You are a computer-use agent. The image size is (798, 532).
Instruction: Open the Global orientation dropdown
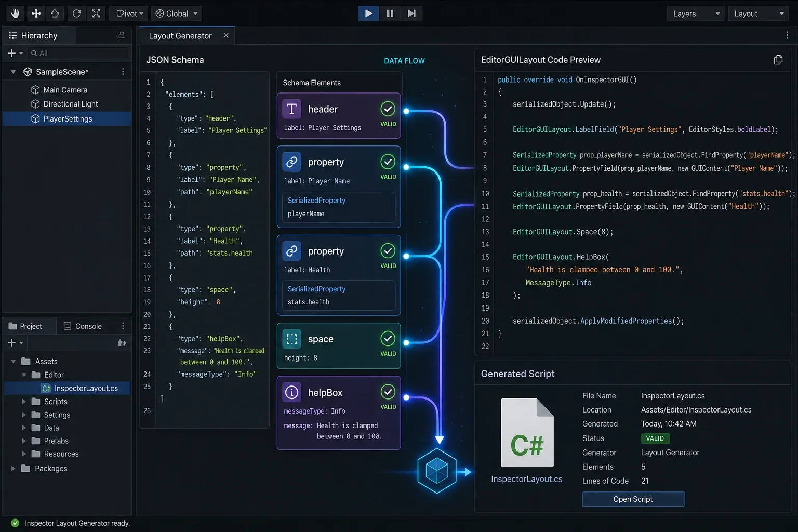pyautogui.click(x=177, y=14)
